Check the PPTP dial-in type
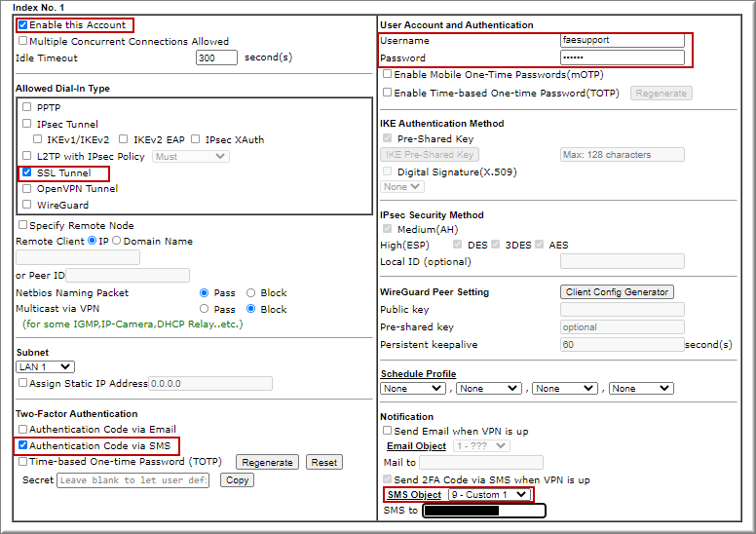Screen dimensions: 756x534 (x=27, y=106)
